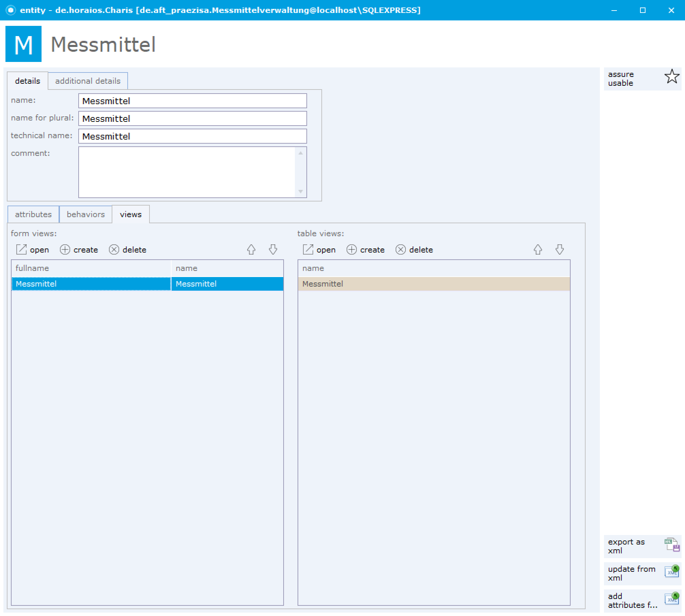Click the assure usable star icon
Screen dimensions: 685x616
pyautogui.click(x=671, y=77)
